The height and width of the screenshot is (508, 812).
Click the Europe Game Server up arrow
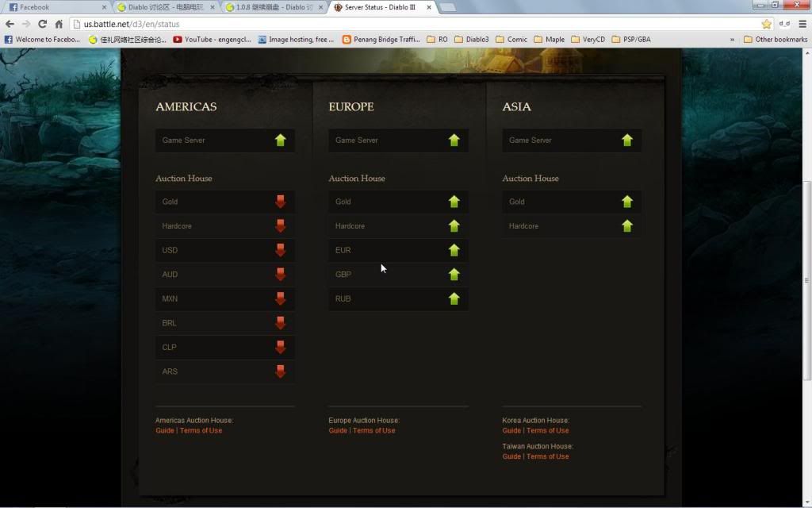tap(454, 140)
